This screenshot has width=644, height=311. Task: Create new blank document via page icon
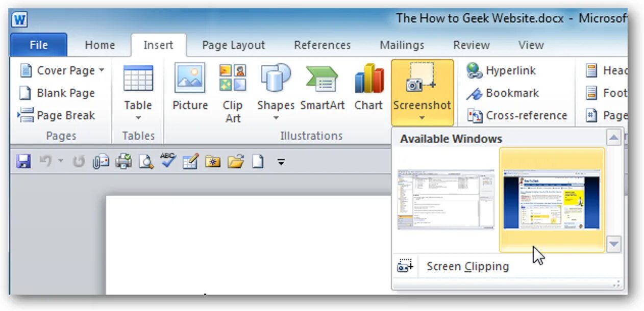click(x=258, y=162)
